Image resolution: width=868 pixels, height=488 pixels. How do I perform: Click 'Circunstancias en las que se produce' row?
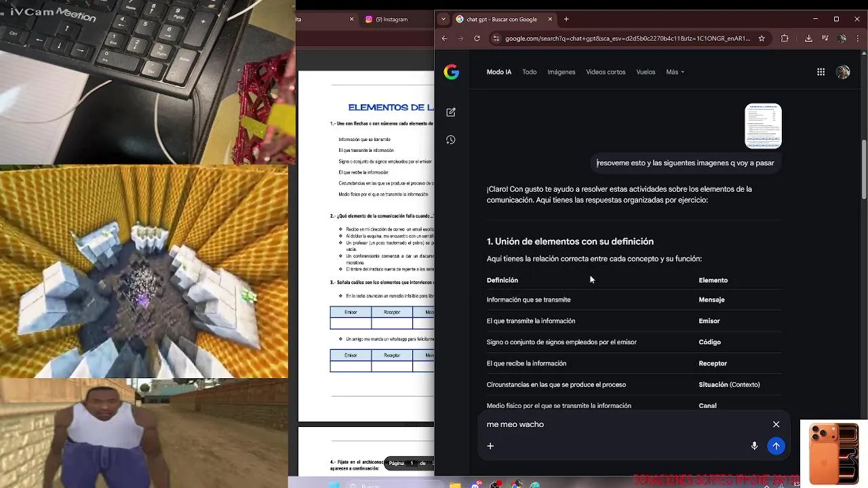[556, 384]
